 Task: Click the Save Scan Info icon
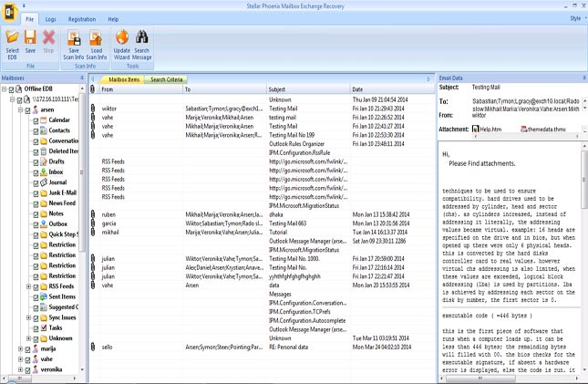(x=74, y=37)
